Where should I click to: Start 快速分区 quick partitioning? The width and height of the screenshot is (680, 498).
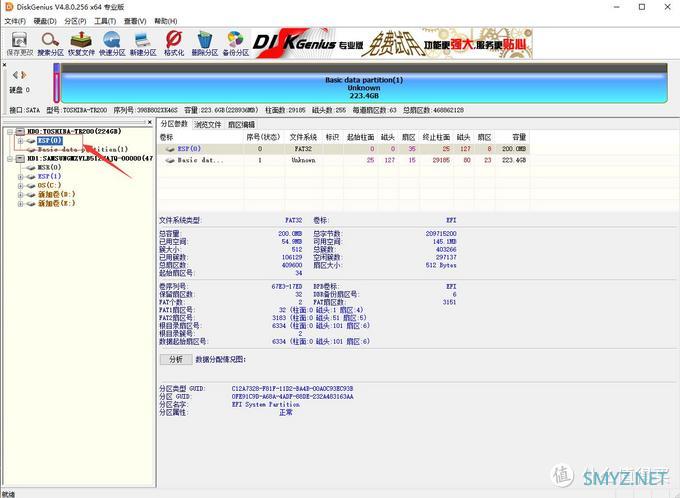click(112, 44)
